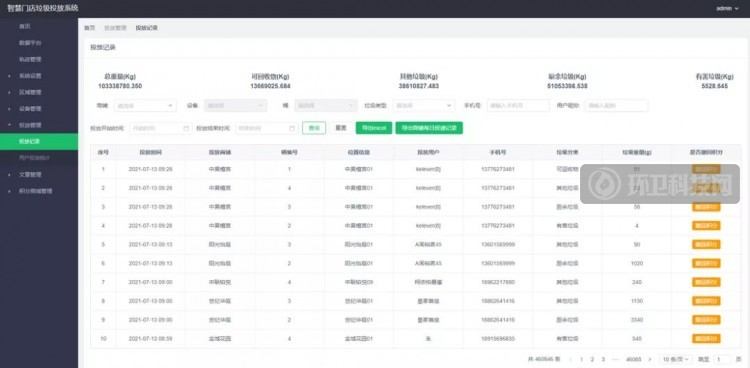Click calendar icon in end time field

292,128
